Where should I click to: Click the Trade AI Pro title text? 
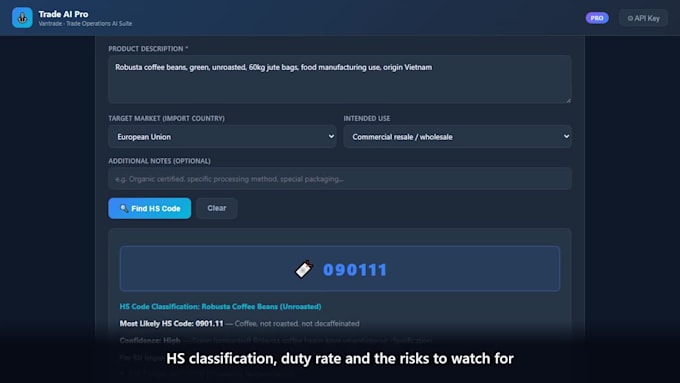pyautogui.click(x=63, y=14)
